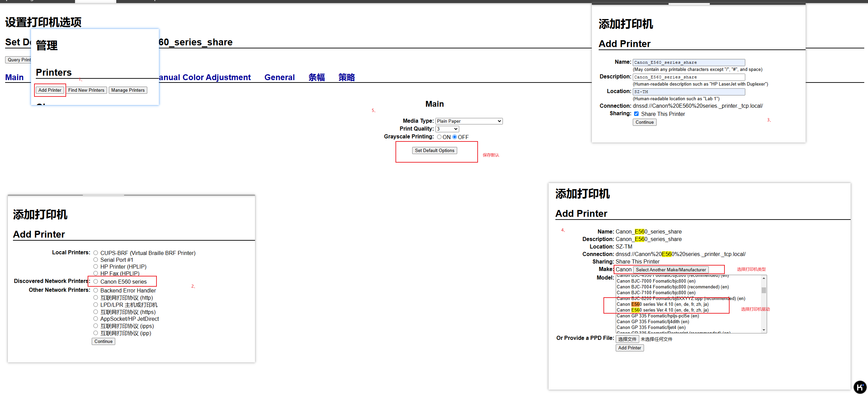Click Continue below the network printer list
The width and height of the screenshot is (868, 406).
point(103,341)
